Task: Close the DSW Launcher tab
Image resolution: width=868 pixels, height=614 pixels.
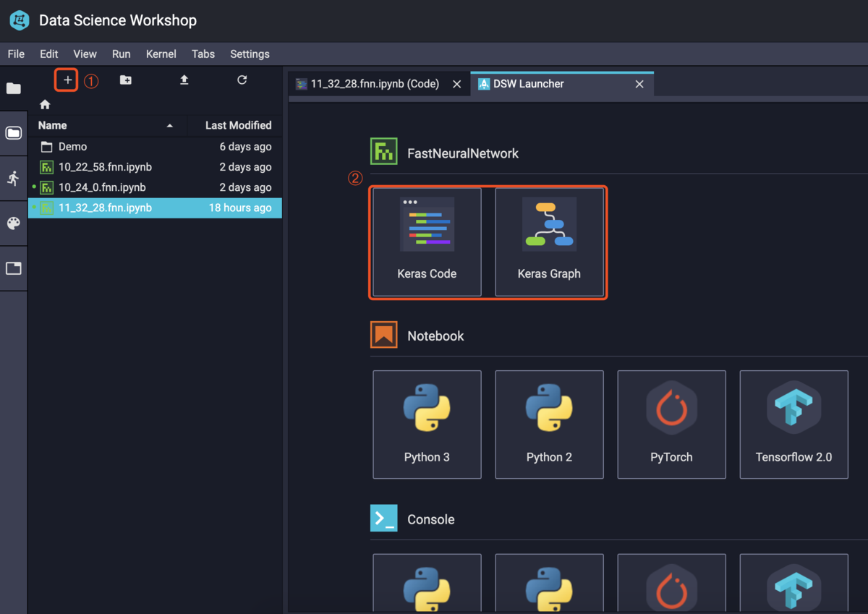Action: tap(639, 84)
